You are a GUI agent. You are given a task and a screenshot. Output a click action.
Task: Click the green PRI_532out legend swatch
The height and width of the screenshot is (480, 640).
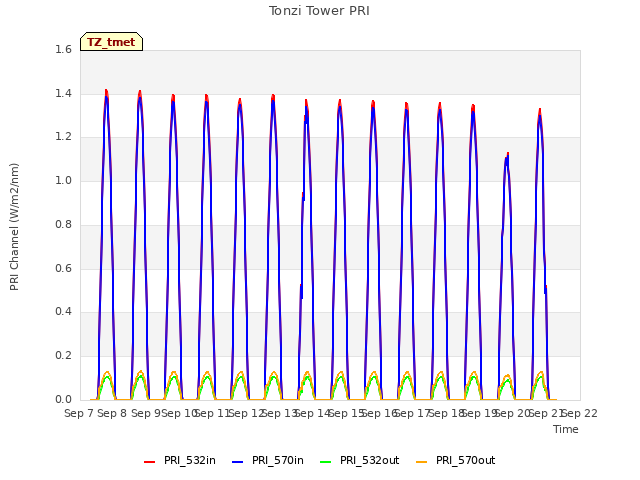(x=325, y=462)
